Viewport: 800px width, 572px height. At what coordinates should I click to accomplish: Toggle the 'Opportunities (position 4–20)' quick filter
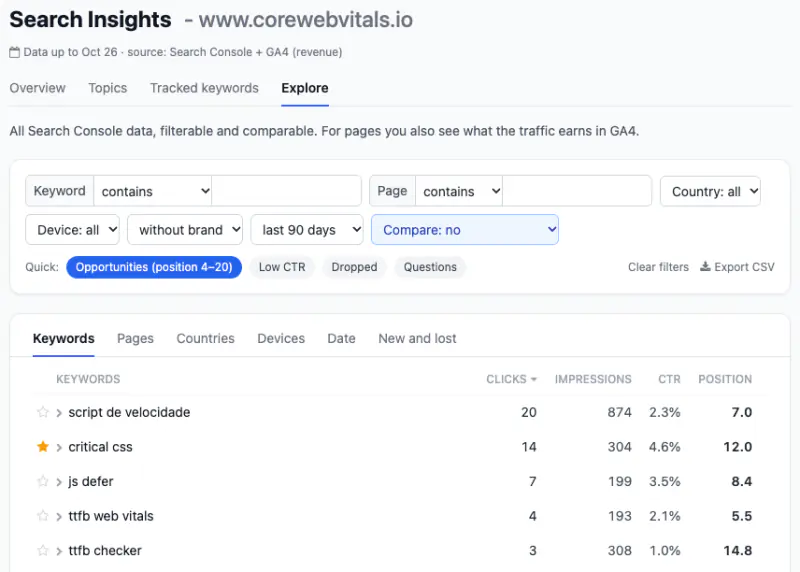point(154,267)
